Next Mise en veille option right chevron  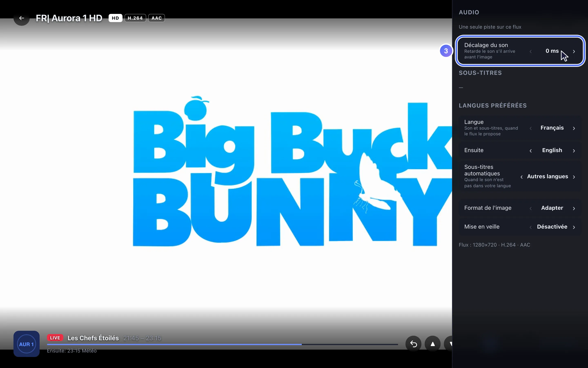pyautogui.click(x=574, y=227)
